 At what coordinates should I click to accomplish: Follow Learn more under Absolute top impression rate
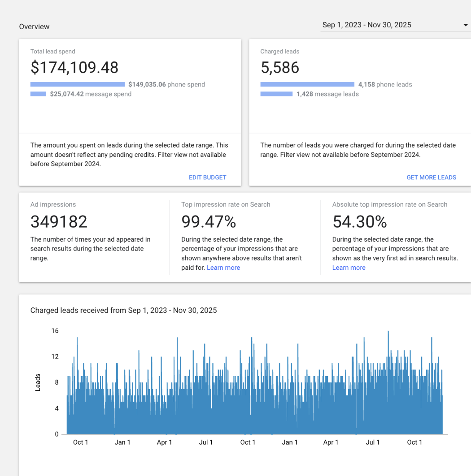(349, 268)
